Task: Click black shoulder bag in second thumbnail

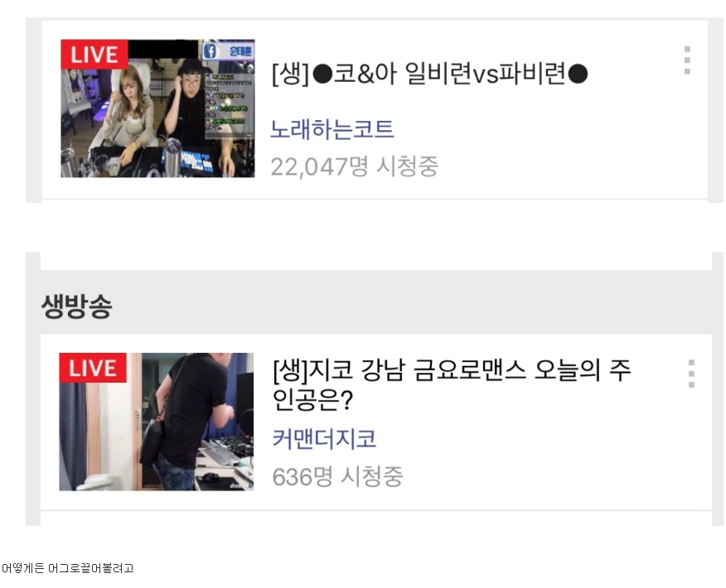Action: pyautogui.click(x=152, y=441)
